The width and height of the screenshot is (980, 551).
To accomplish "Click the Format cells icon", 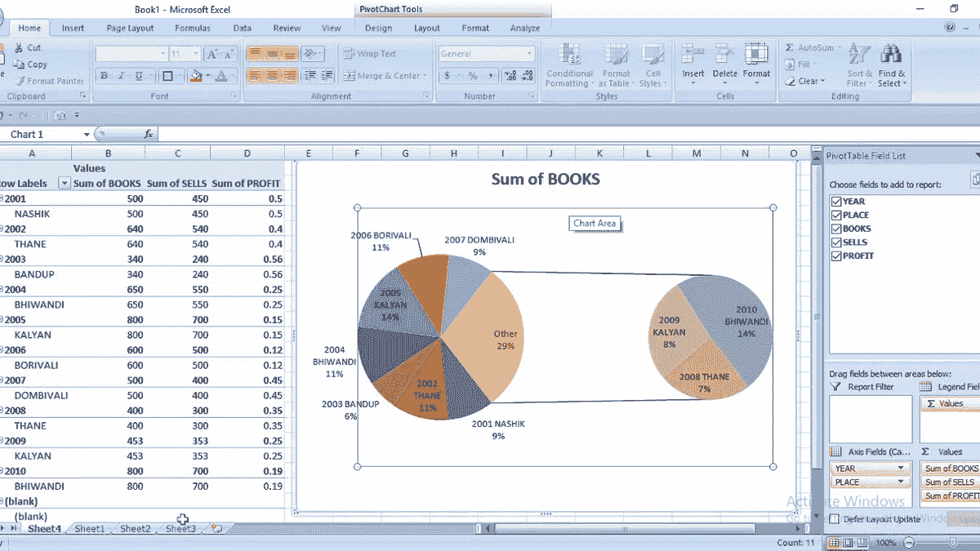I will (756, 55).
